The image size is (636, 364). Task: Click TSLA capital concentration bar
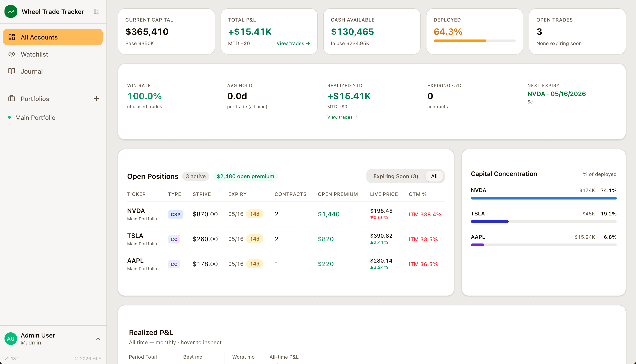tap(543, 221)
